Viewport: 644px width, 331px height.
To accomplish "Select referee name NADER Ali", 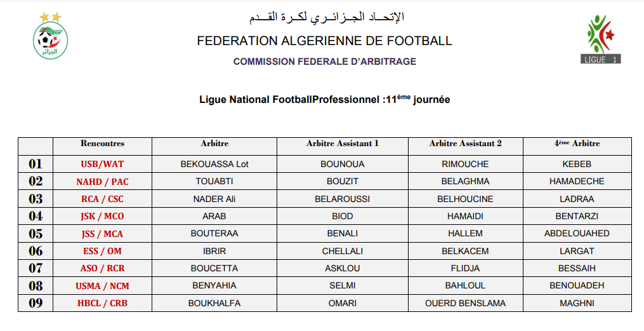I will pos(214,199).
